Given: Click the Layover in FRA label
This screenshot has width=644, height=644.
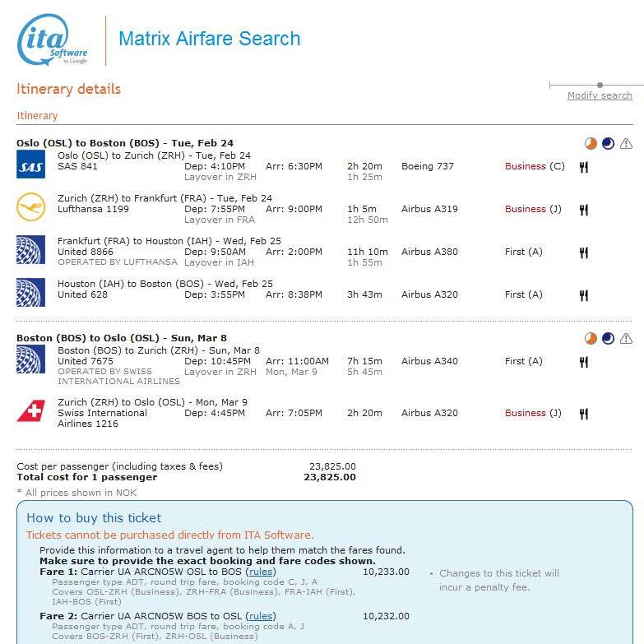Looking at the screenshot, I should pos(220,220).
